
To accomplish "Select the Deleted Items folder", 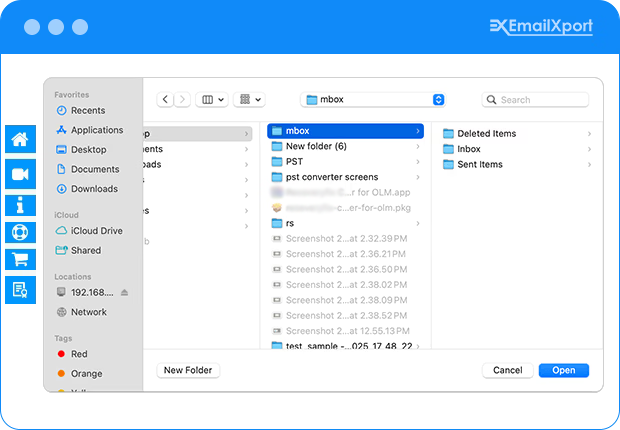I will [x=518, y=134].
